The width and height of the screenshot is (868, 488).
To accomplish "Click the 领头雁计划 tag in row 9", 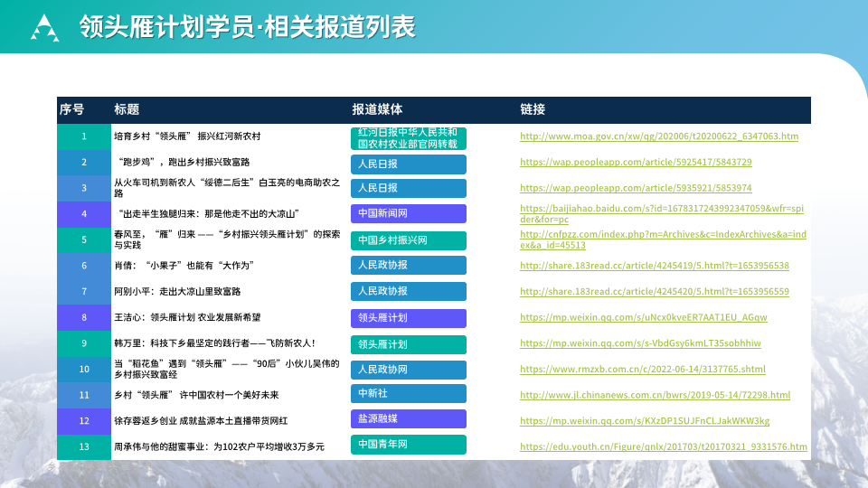I will click(409, 344).
